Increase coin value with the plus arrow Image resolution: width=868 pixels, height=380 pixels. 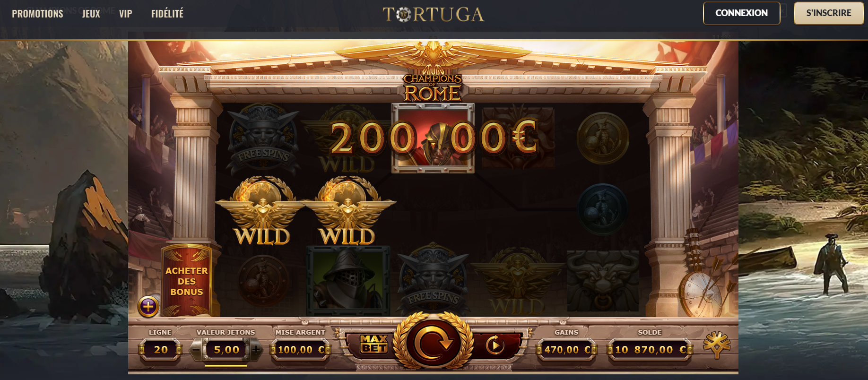coord(256,350)
